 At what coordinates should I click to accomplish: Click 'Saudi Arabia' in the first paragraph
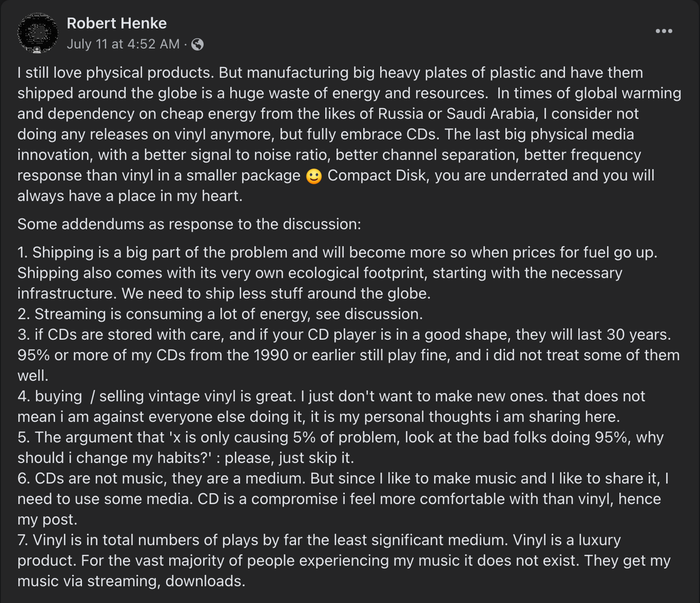coord(490,114)
